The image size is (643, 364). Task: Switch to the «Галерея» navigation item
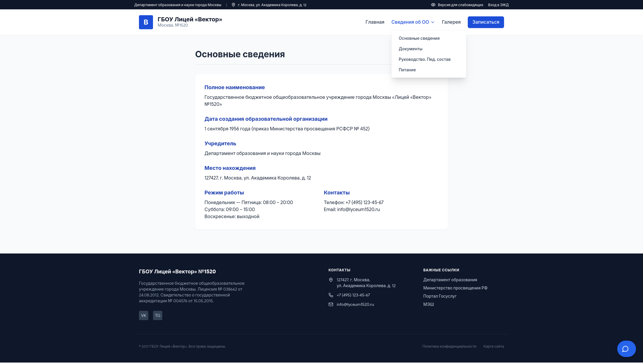451,22
